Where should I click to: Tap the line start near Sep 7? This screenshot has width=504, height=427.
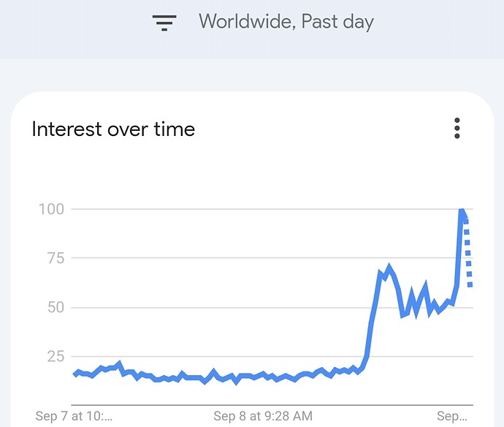(x=76, y=374)
